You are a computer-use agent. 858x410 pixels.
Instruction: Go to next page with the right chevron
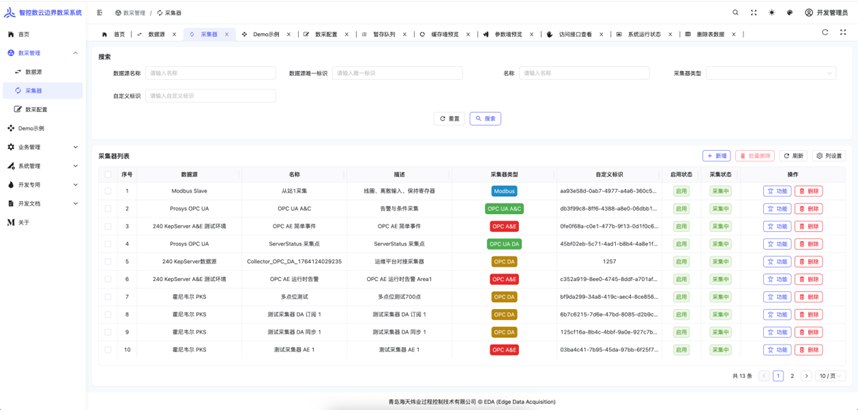806,376
